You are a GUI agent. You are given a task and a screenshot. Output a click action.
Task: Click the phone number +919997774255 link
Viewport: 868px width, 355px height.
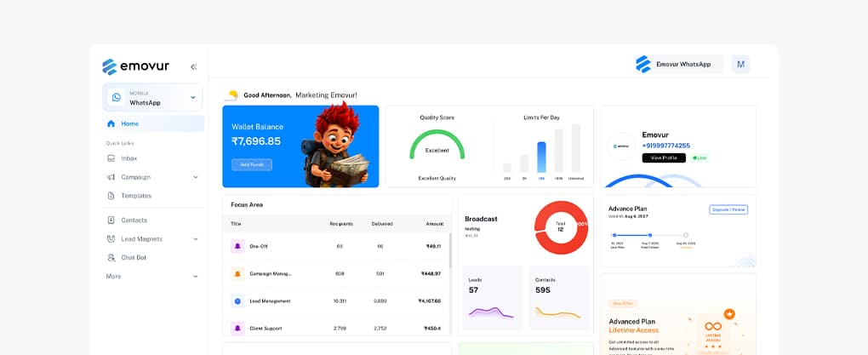point(666,146)
